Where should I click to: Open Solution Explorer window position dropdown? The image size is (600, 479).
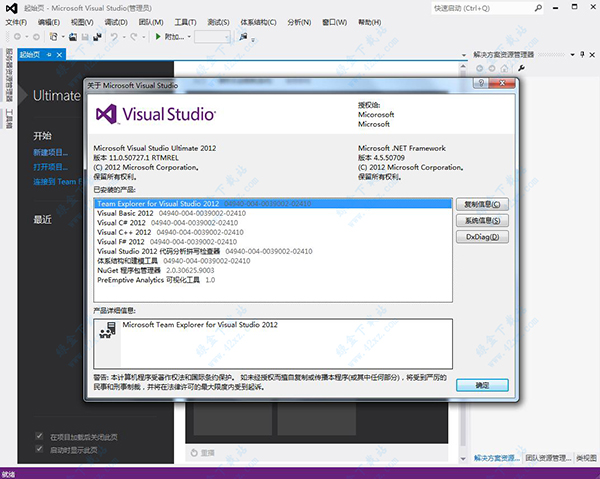572,55
